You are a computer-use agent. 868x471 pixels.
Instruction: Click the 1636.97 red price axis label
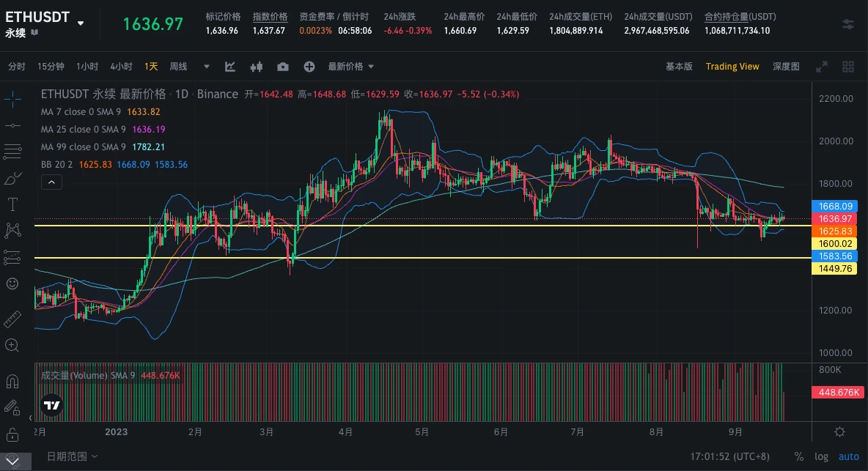pos(835,219)
